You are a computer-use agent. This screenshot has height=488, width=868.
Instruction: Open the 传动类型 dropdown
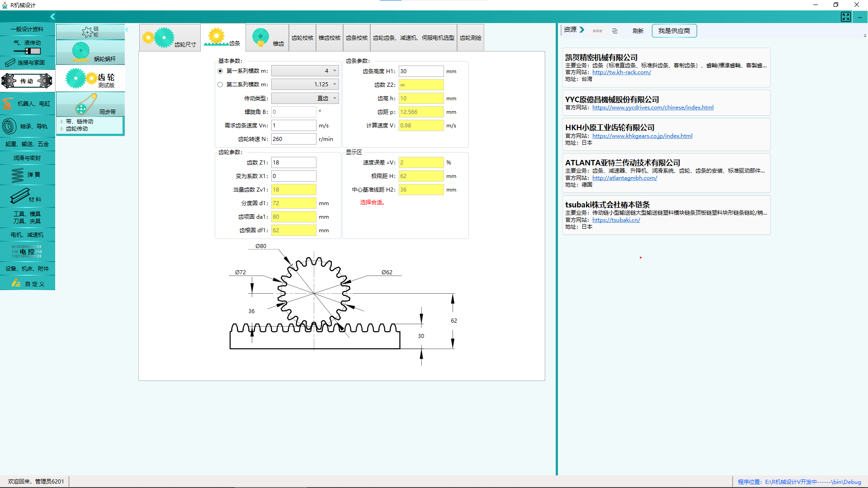pos(305,98)
